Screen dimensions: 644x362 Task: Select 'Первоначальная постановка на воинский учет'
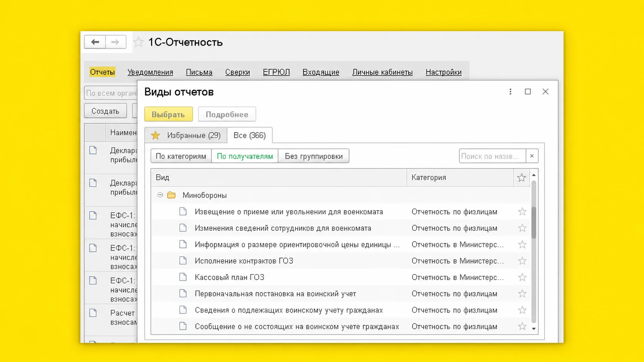click(x=275, y=294)
